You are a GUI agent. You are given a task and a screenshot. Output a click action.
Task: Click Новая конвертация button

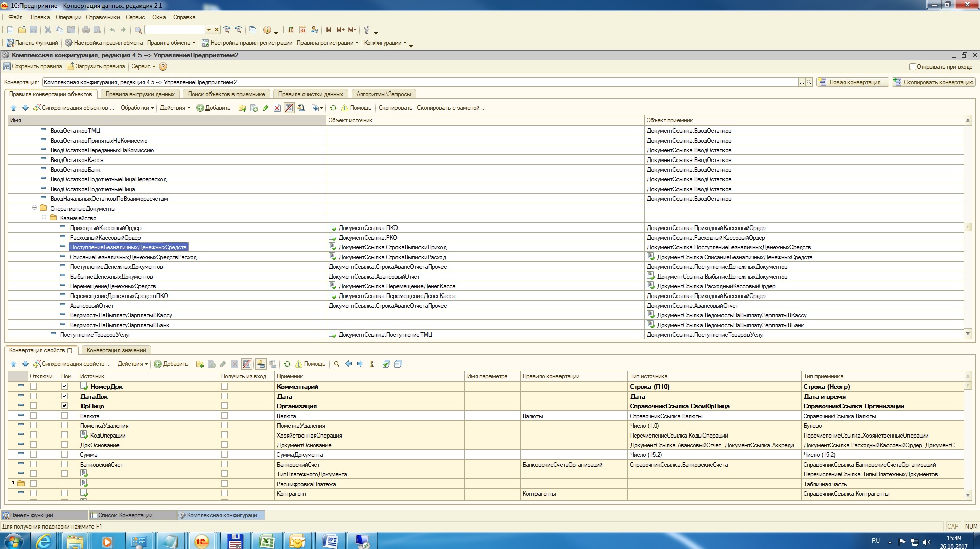pyautogui.click(x=852, y=82)
